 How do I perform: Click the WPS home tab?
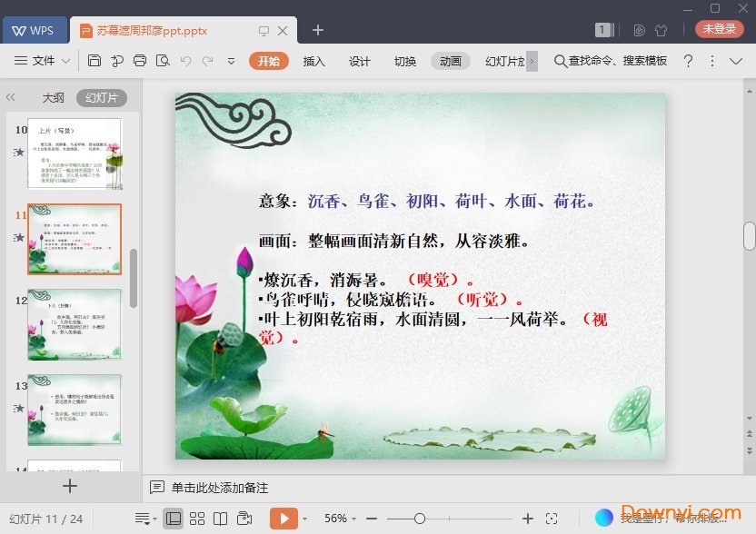pos(35,30)
